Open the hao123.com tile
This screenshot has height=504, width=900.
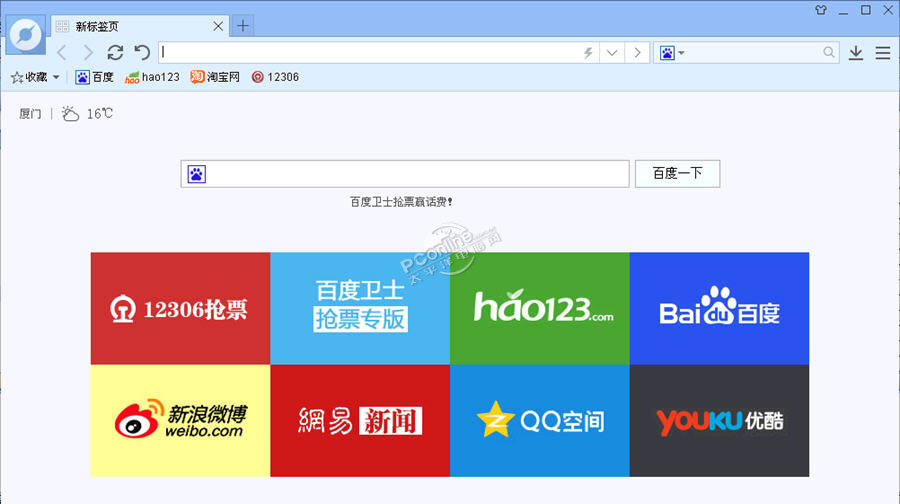click(x=540, y=308)
